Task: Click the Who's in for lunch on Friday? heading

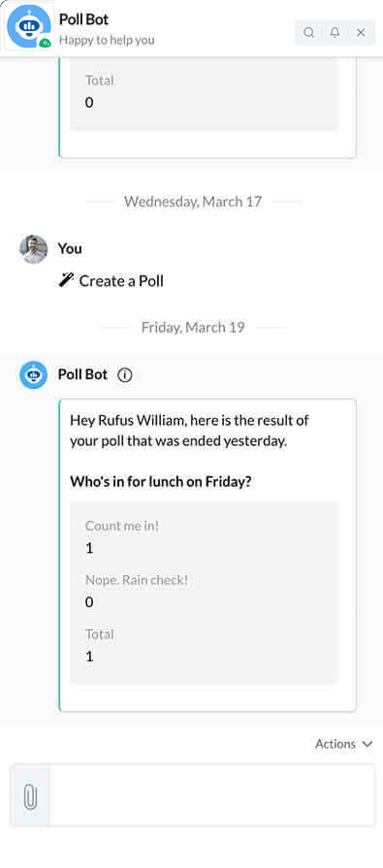Action: (x=161, y=482)
